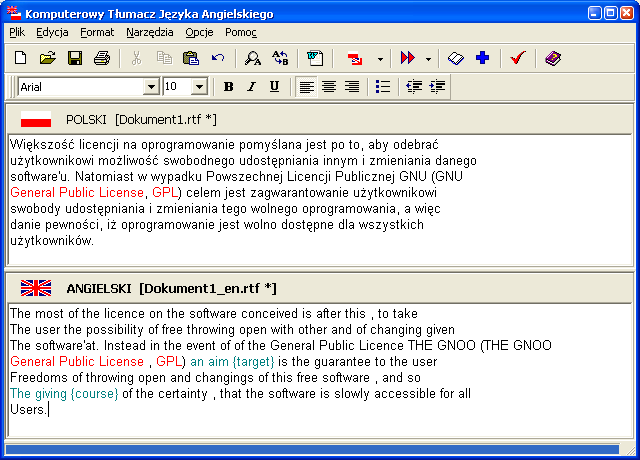The width and height of the screenshot is (640, 460).
Task: Run the spelling check with the red checkmark
Action: tap(518, 58)
